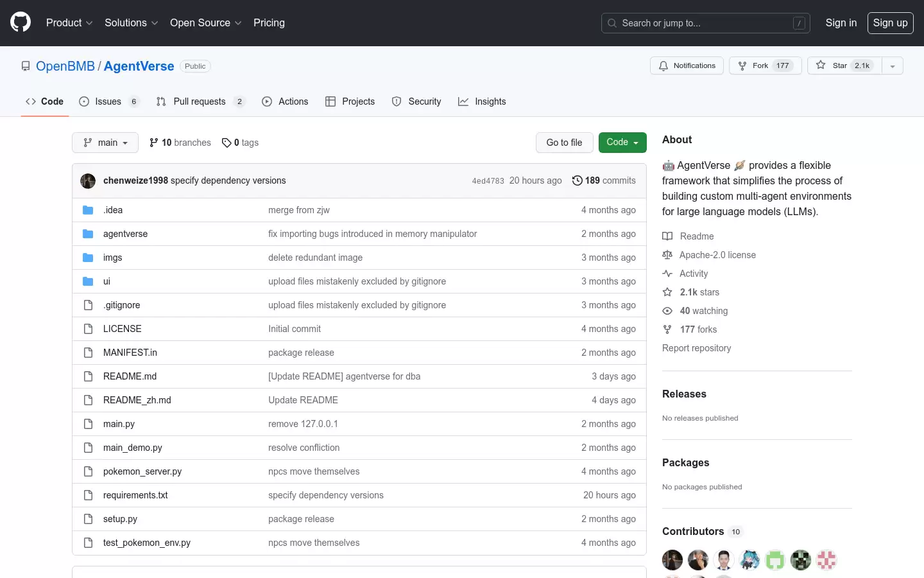Viewport: 924px width, 578px height.
Task: Click the branch icon beside 10 branches
Action: tap(154, 143)
